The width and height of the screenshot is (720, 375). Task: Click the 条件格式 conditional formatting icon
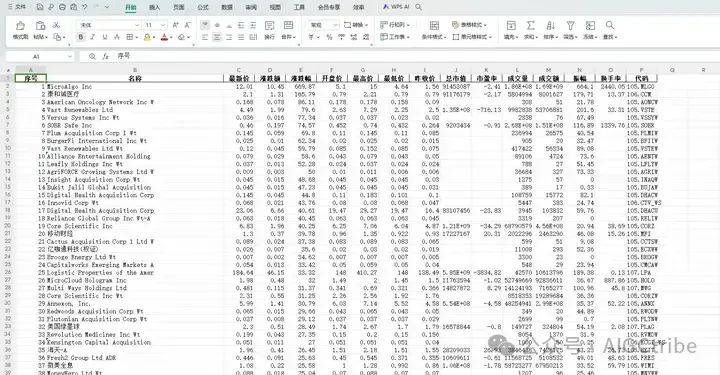[434, 26]
